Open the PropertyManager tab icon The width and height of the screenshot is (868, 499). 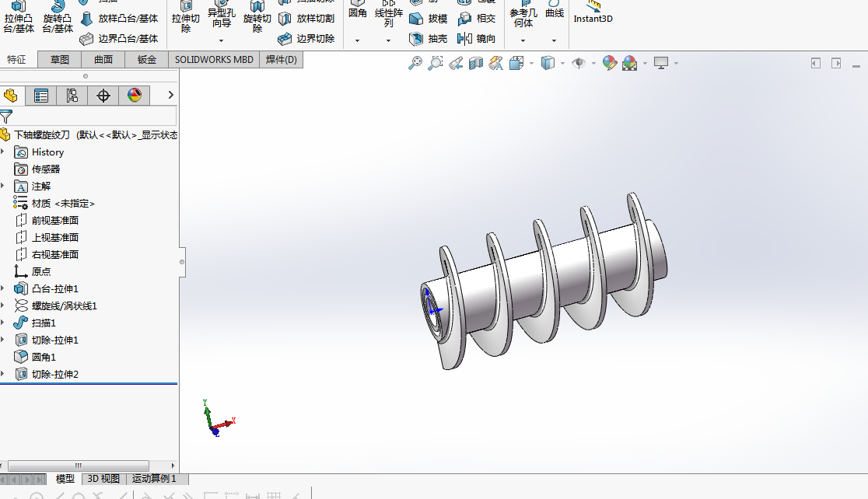point(41,96)
